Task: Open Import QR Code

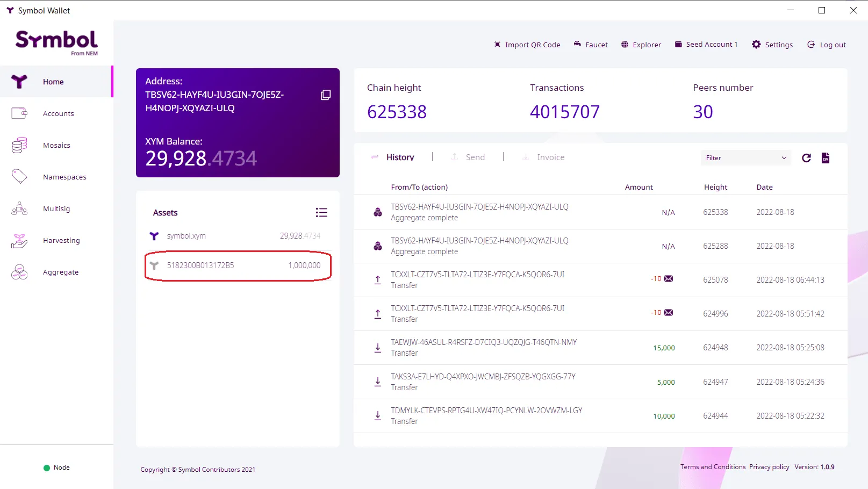Action: (527, 45)
